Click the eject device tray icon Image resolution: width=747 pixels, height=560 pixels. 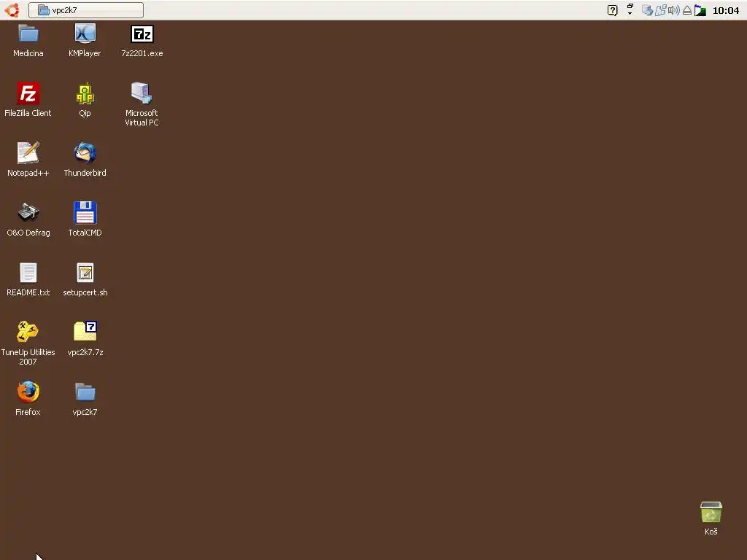click(687, 10)
